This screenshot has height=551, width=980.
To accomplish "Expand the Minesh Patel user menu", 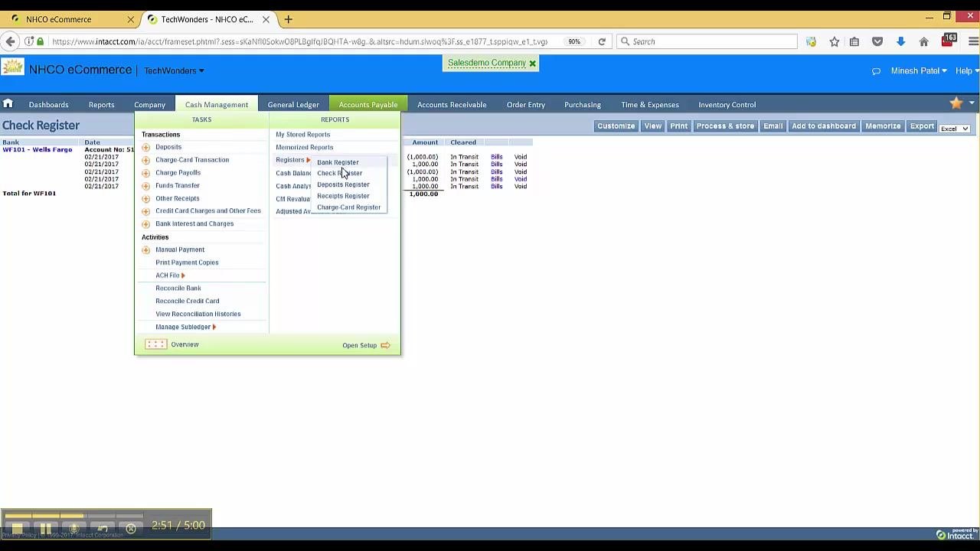I will 919,70.
